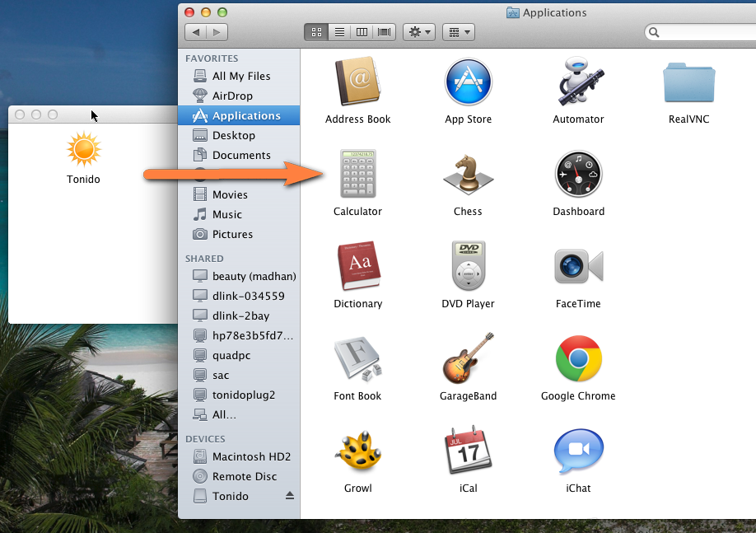Select All My Files in sidebar
This screenshot has height=533, width=756.
[239, 76]
